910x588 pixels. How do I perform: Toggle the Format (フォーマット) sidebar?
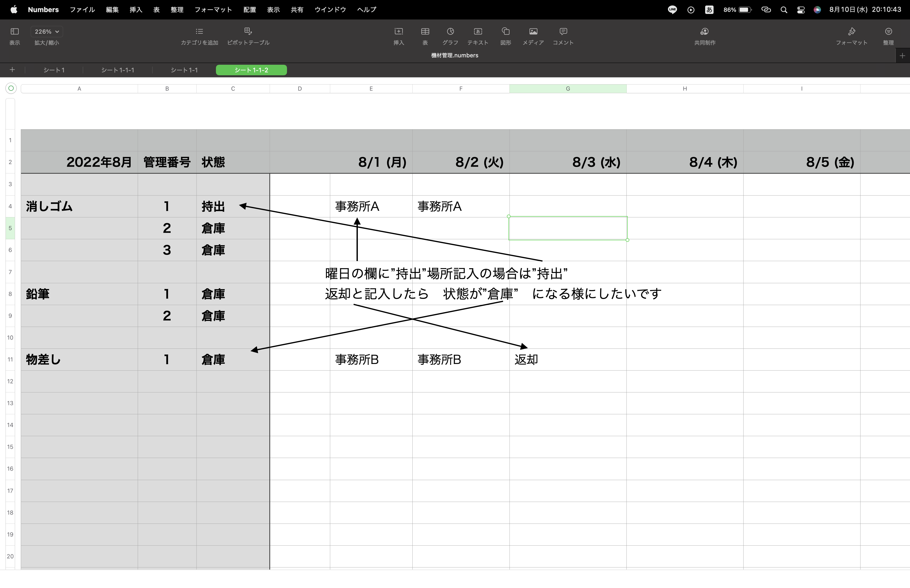point(851,31)
